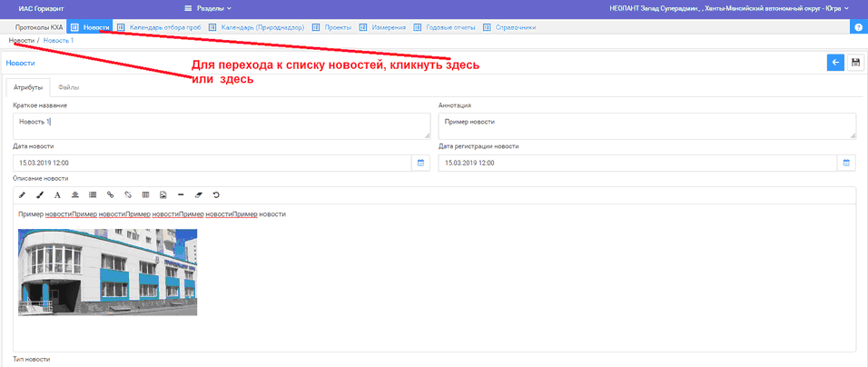Clear formatting with the eraser icon

click(x=198, y=194)
